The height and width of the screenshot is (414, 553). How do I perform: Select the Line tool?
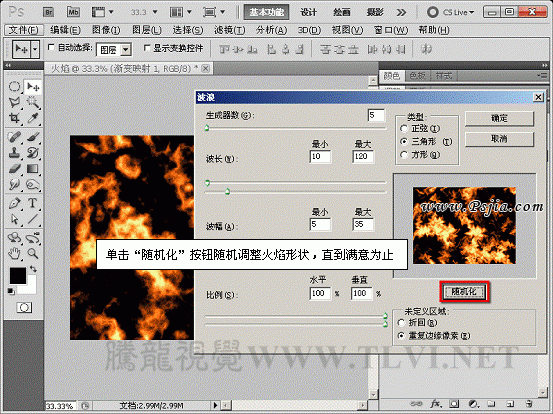[x=33, y=219]
